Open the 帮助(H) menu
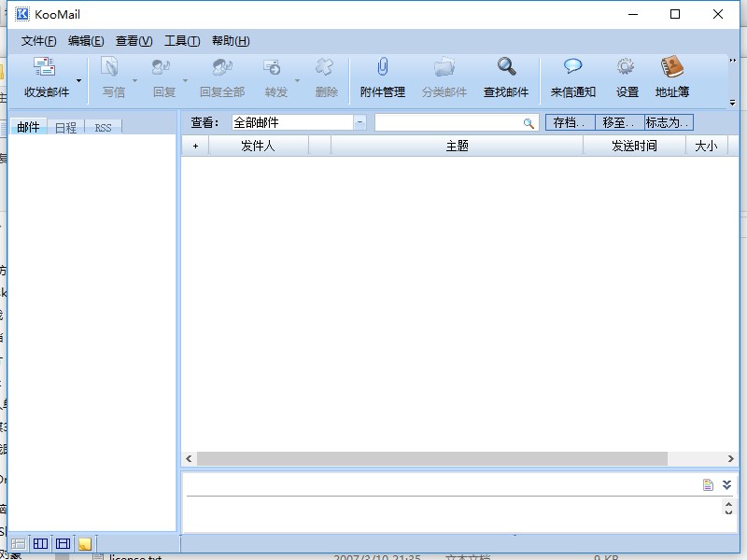Viewport: 747px width, 560px height. click(x=231, y=41)
